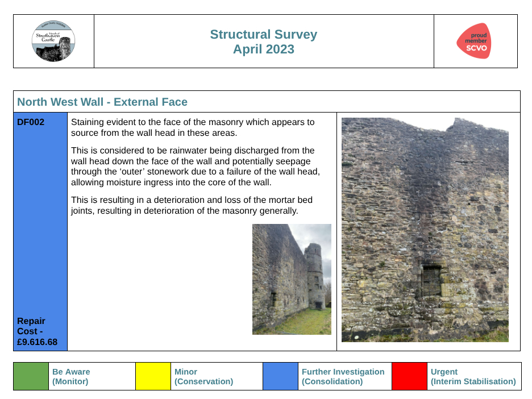Select 'North West Wall - External Face' heading
This screenshot has height=399, width=532.
(102, 102)
